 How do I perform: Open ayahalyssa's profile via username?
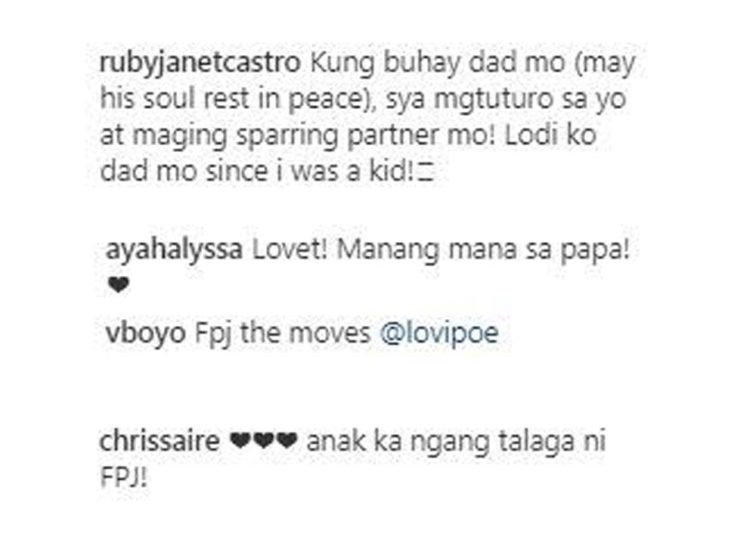(174, 250)
